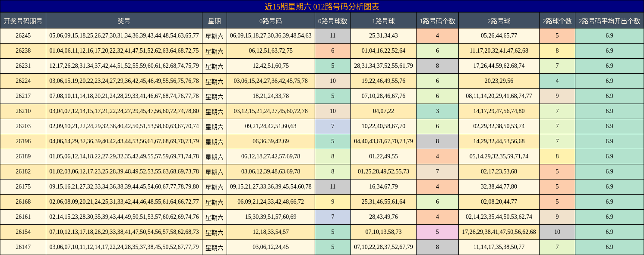Click 1路号码个数 value 7 in row 26182

[437, 172]
